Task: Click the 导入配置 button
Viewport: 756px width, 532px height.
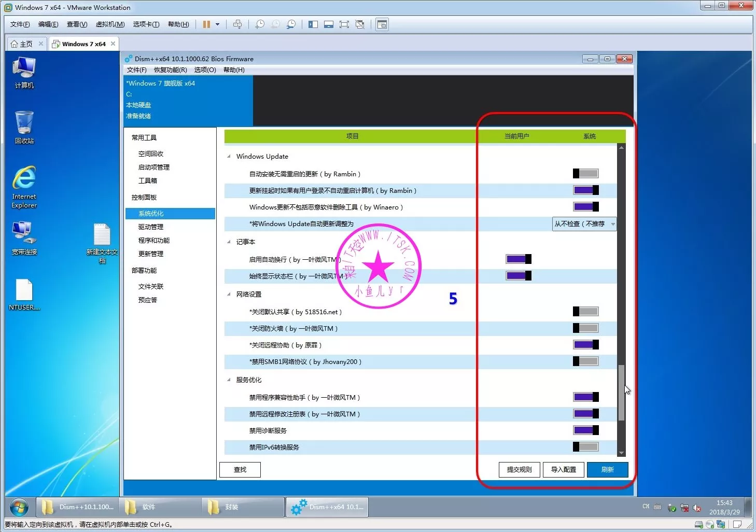Action: pos(563,470)
